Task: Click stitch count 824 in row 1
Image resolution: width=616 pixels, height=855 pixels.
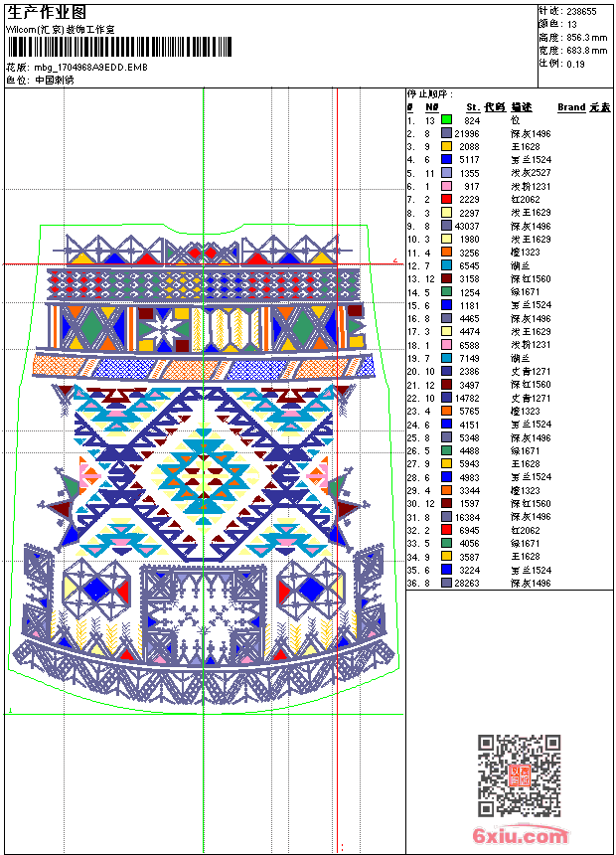Action: [472, 120]
